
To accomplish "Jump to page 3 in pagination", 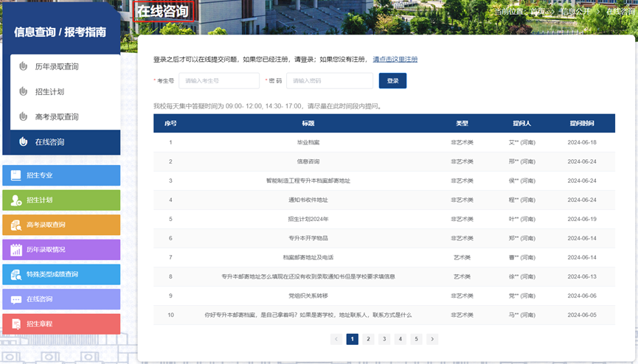I will pos(384,339).
